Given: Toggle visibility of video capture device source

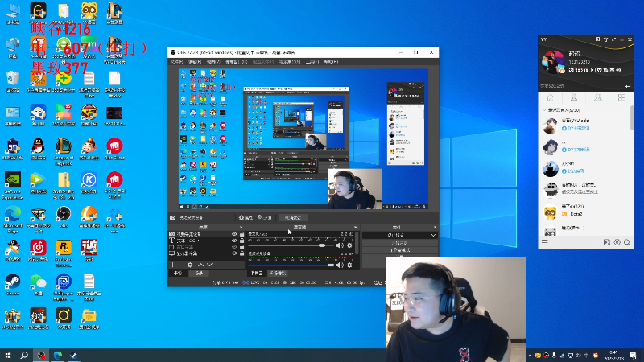Looking at the screenshot, I should tap(234, 234).
